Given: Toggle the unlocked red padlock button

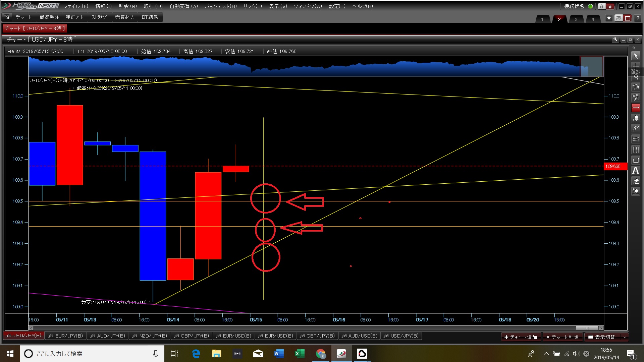Looking at the screenshot, I should click(x=610, y=6).
